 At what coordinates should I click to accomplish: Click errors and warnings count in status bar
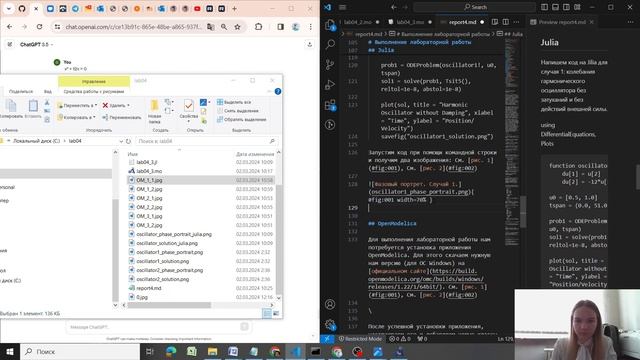click(399, 339)
